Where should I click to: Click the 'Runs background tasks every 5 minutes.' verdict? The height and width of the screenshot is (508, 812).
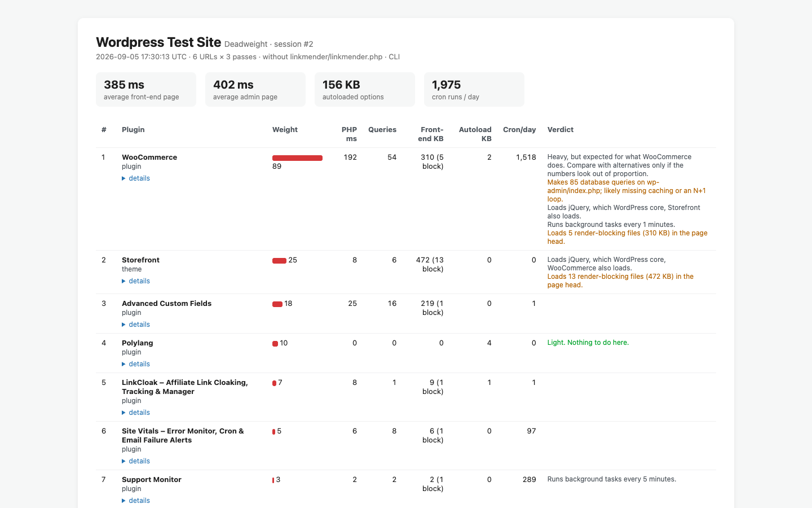coord(612,479)
